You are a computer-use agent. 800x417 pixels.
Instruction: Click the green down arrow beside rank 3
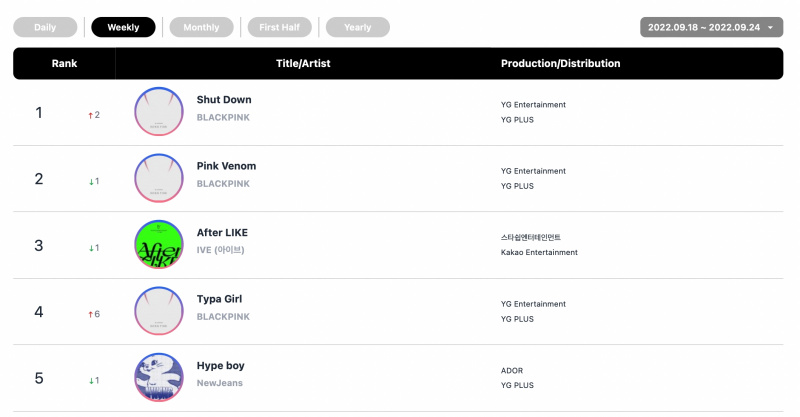coord(91,248)
